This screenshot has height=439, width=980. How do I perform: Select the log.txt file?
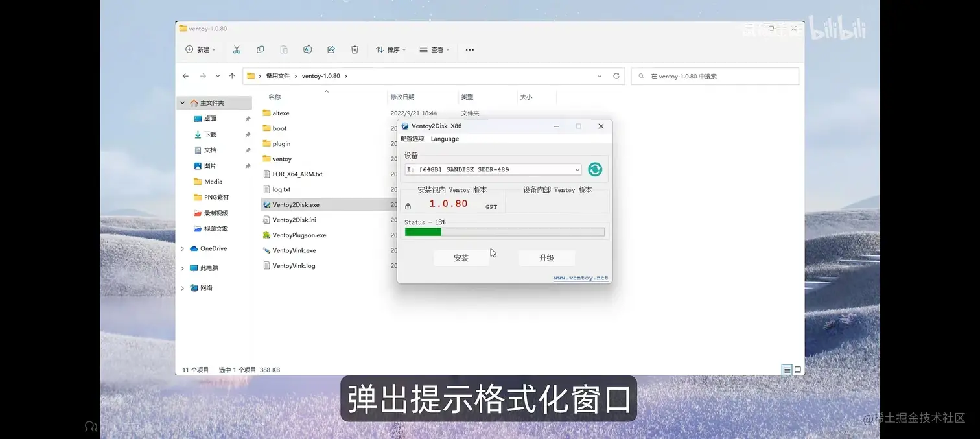pos(281,189)
